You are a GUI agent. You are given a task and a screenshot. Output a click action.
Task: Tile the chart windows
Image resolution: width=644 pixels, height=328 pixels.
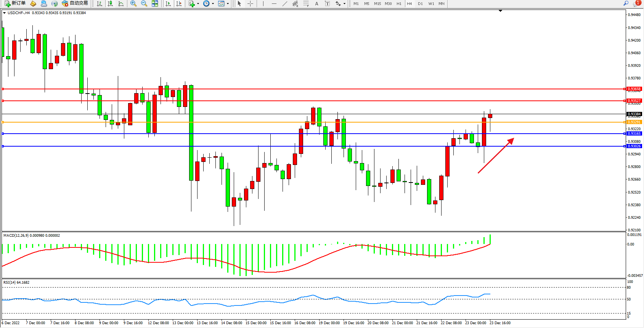pos(155,3)
